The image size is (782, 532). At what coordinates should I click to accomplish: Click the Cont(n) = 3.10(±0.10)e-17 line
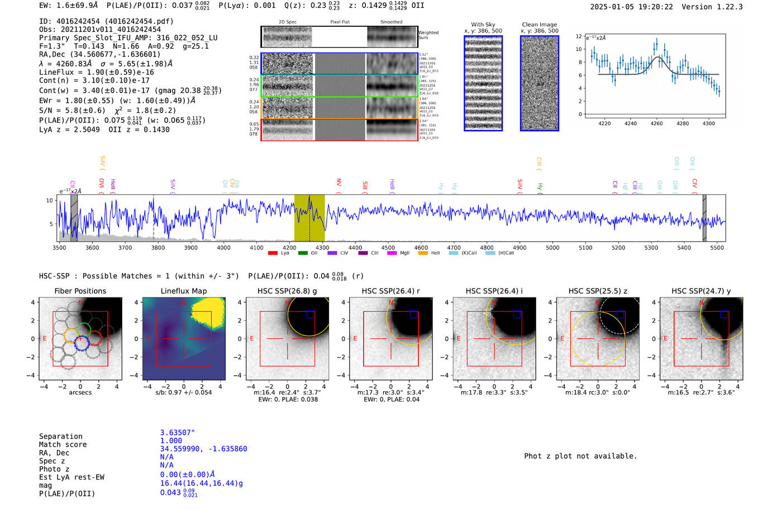tap(94, 80)
